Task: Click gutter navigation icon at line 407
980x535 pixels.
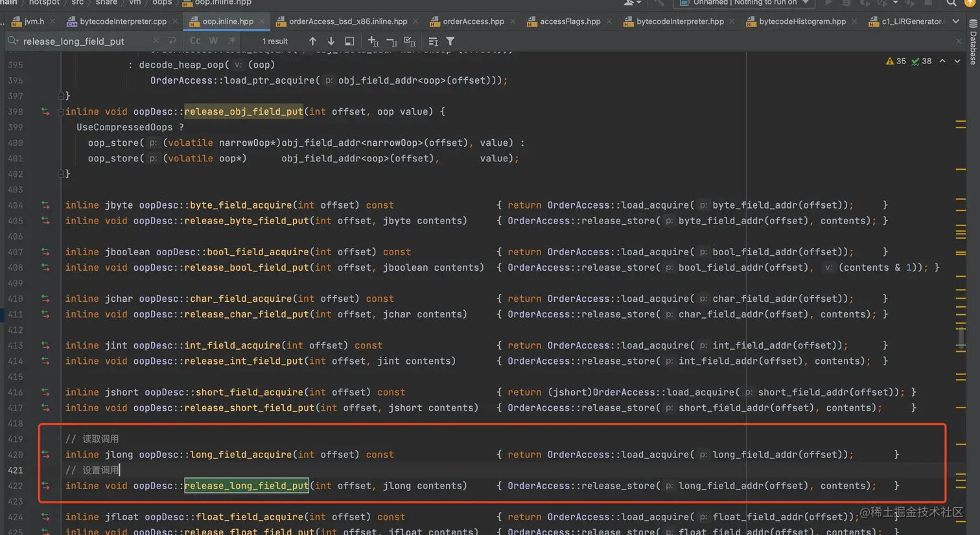Action: (x=45, y=251)
